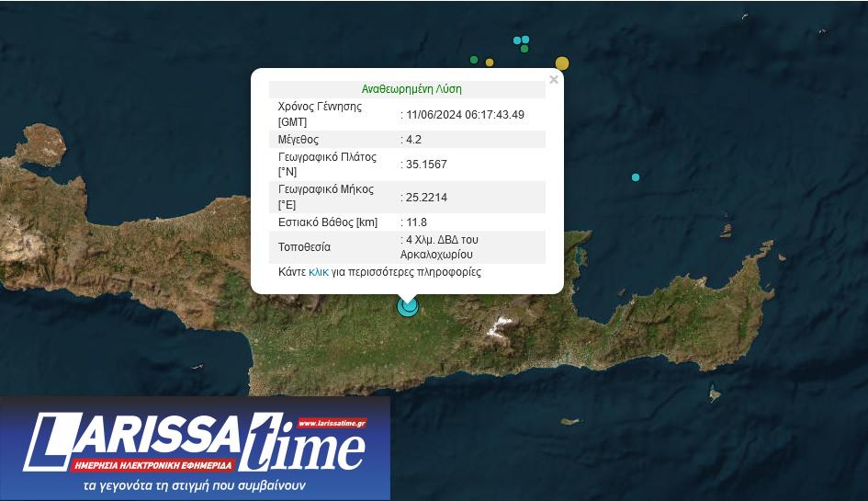Select the small yellow earthquake marker
The width and height of the screenshot is (868, 501).
[490, 63]
